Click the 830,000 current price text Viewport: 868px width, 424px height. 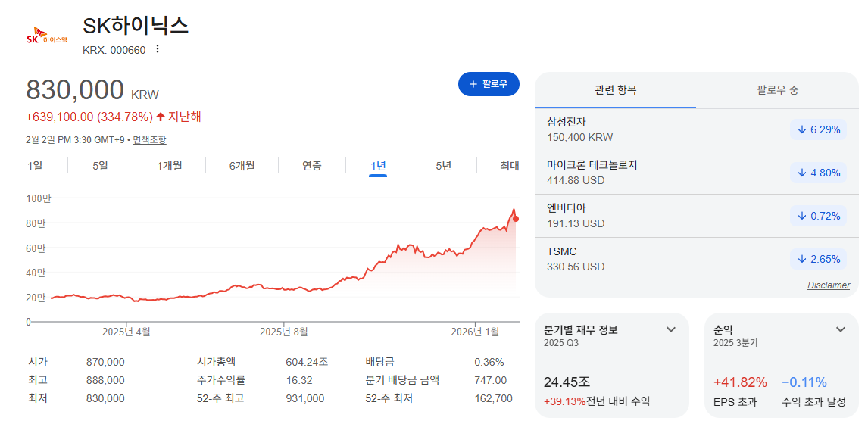(x=75, y=89)
